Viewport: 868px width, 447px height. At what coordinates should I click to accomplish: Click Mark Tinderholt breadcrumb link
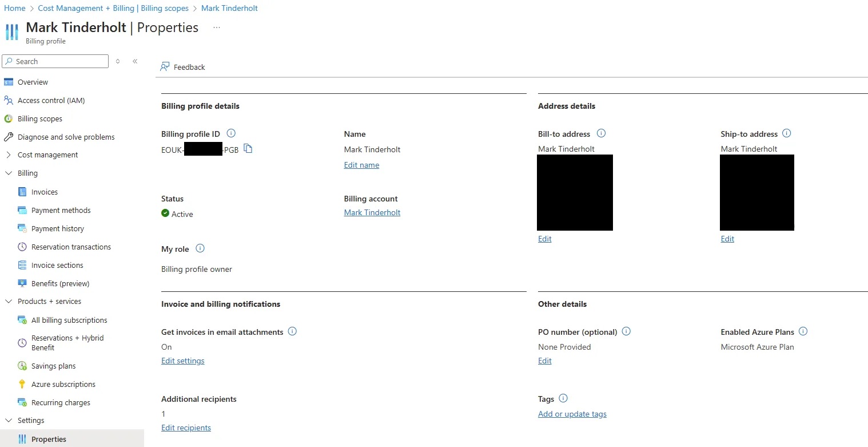(229, 8)
